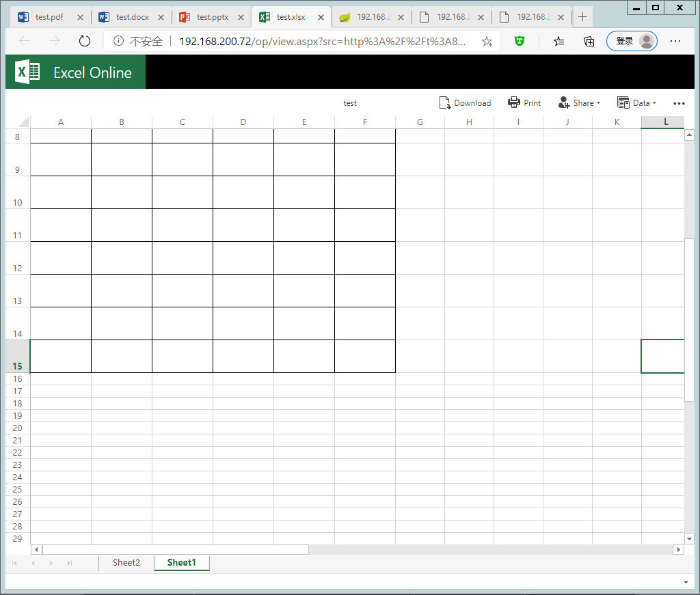
Task: Click the first sheet navigation arrow
Action: coord(15,564)
